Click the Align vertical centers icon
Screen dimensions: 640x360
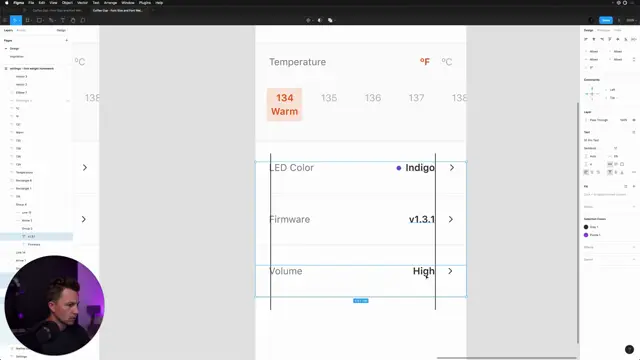tap(618, 39)
